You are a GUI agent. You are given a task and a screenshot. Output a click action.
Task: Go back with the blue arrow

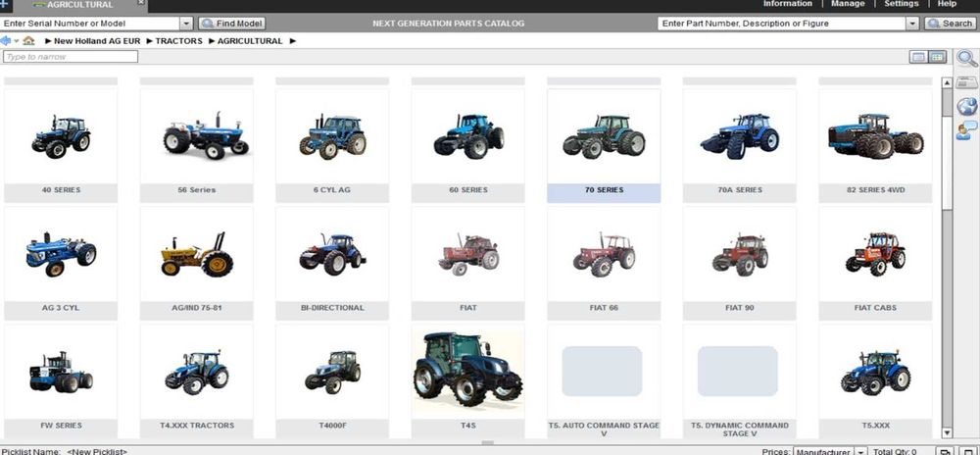pyautogui.click(x=6, y=40)
